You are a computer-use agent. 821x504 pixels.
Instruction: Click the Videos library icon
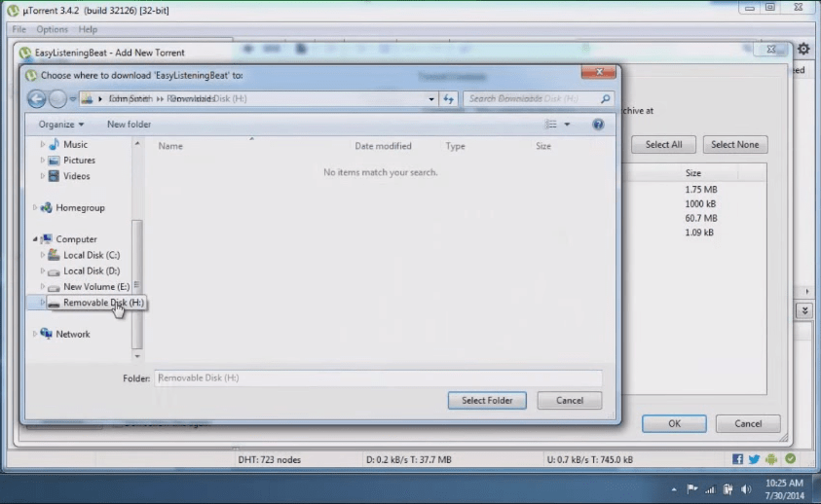54,176
